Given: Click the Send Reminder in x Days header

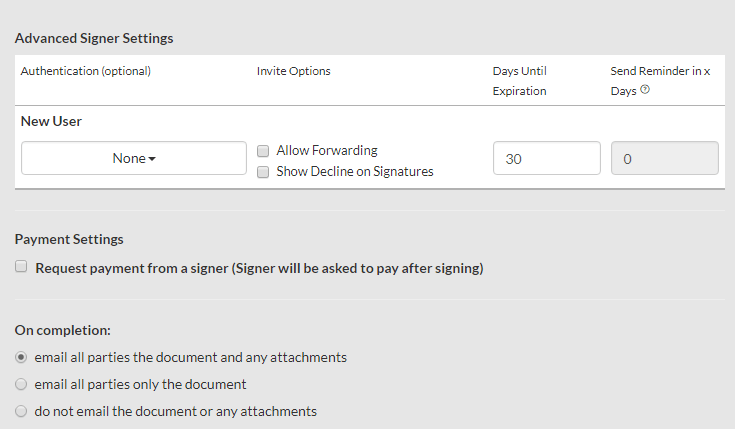Looking at the screenshot, I should (660, 81).
